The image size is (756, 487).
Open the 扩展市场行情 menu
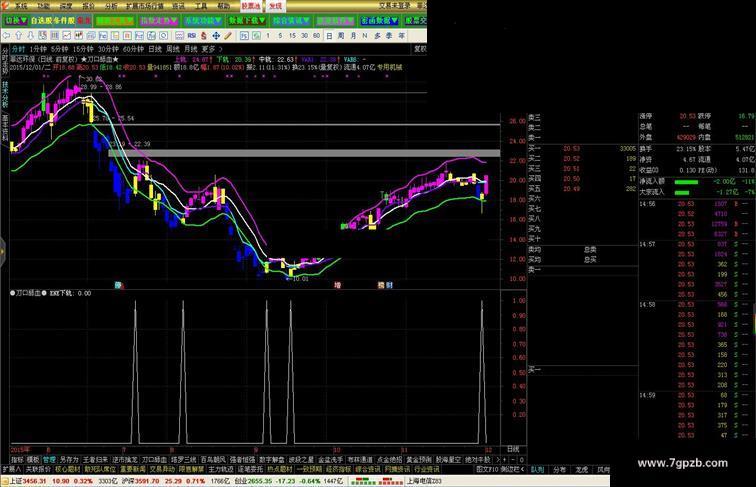tap(145, 6)
